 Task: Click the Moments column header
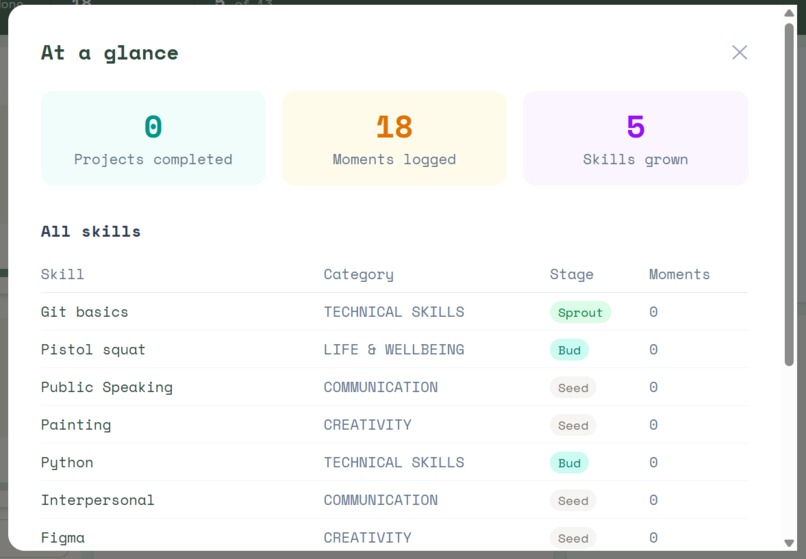(x=679, y=274)
